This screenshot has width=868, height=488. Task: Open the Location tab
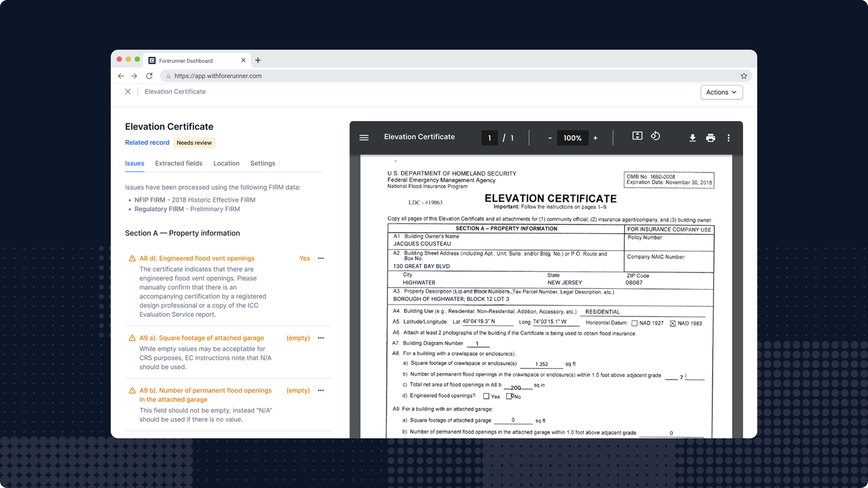pyautogui.click(x=226, y=163)
